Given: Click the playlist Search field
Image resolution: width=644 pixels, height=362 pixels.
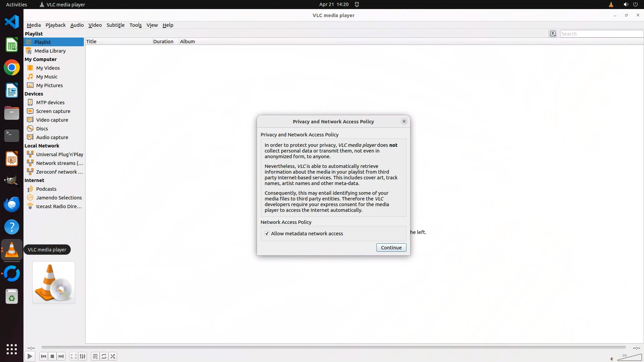Looking at the screenshot, I should [x=601, y=34].
